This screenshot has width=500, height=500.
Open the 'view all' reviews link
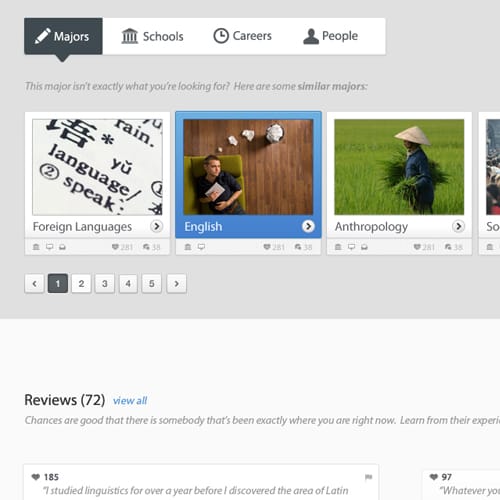[x=130, y=401]
